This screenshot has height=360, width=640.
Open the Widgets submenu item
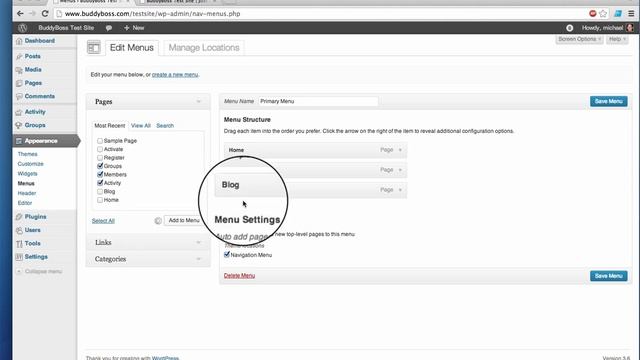27,174
